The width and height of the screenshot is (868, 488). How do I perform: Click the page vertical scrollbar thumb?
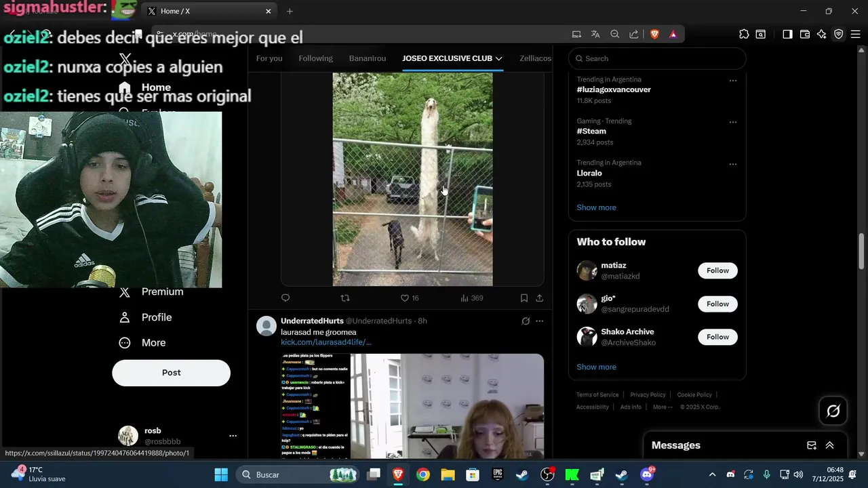point(861,251)
